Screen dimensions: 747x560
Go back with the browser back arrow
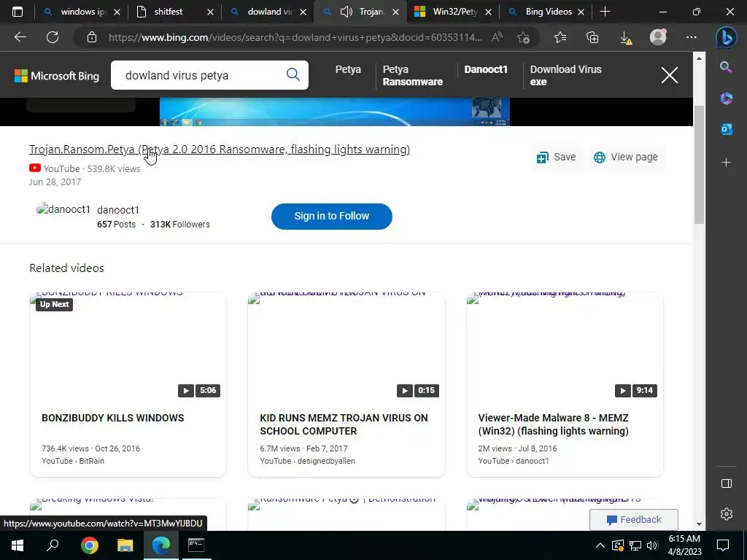(x=20, y=37)
